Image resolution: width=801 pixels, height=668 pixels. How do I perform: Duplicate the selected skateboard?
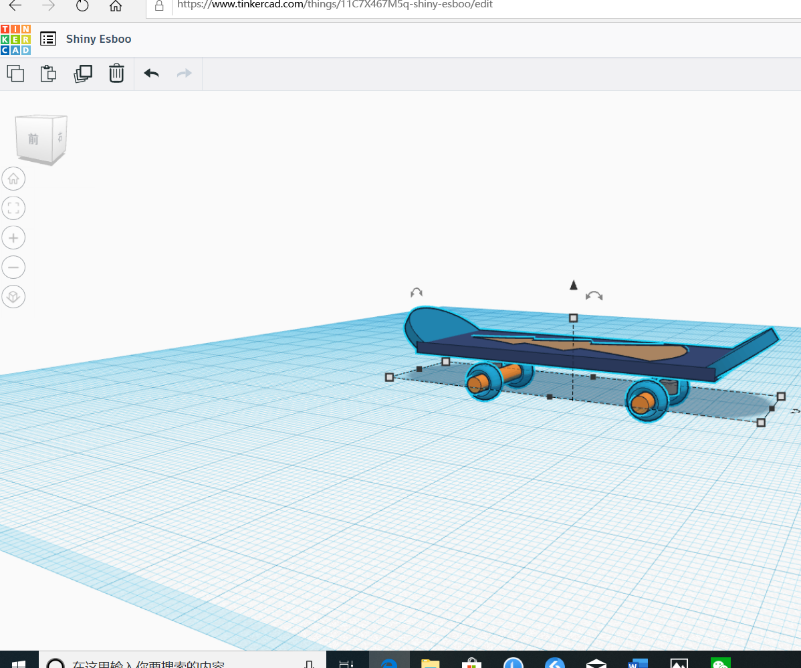[83, 74]
